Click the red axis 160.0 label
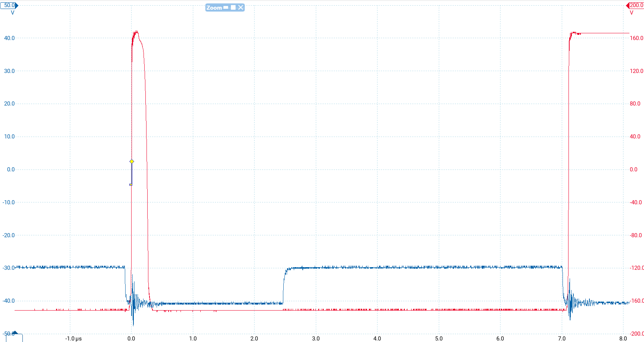This screenshot has width=644, height=342. [637, 38]
